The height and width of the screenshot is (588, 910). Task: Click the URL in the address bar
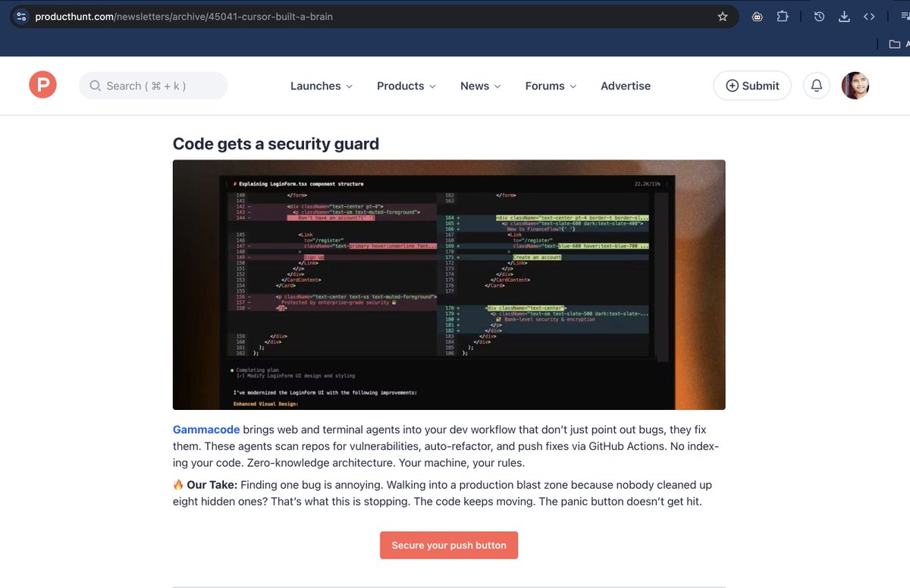pyautogui.click(x=184, y=17)
